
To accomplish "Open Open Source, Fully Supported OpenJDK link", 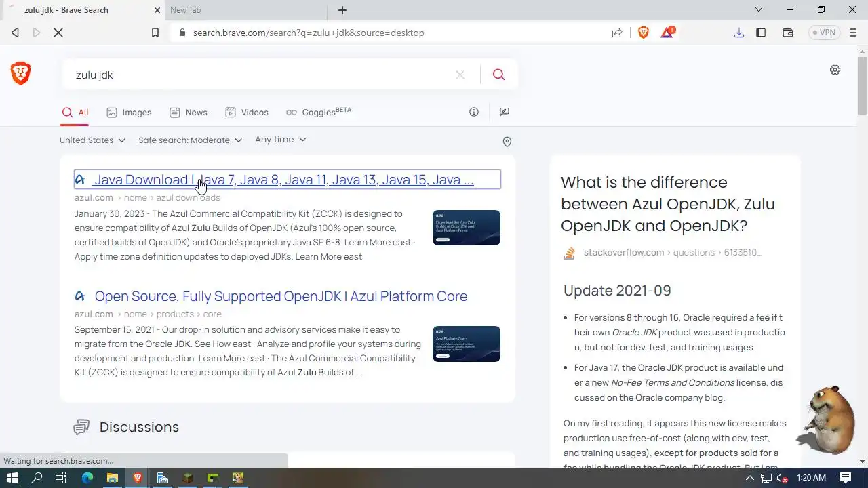I will (x=281, y=296).
